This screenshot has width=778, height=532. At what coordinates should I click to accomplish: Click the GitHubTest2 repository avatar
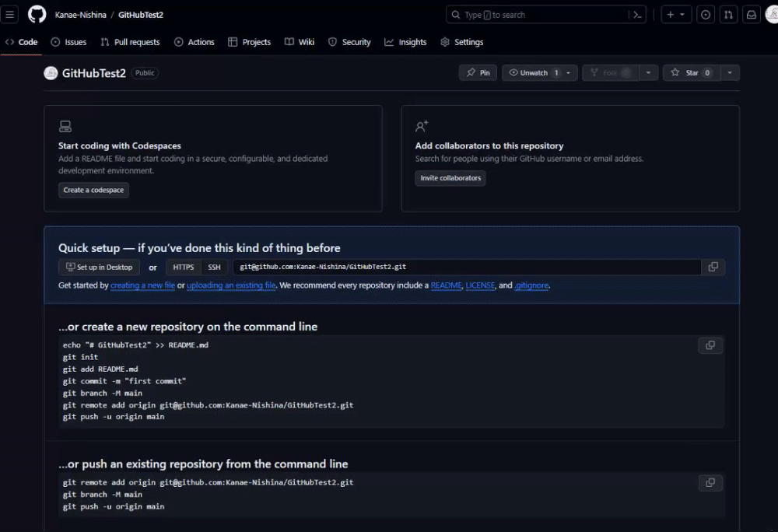pos(51,73)
